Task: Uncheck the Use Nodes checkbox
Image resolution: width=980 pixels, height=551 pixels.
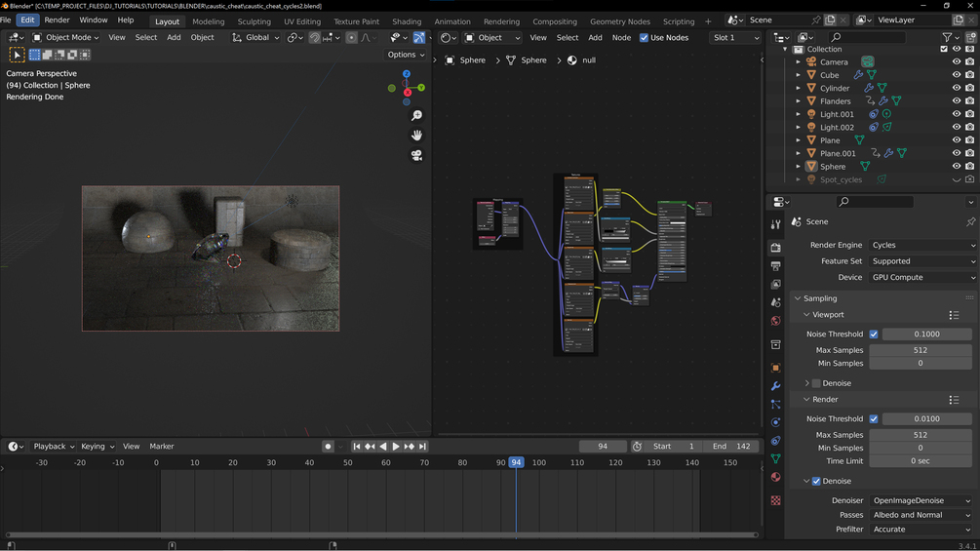Action: [644, 38]
